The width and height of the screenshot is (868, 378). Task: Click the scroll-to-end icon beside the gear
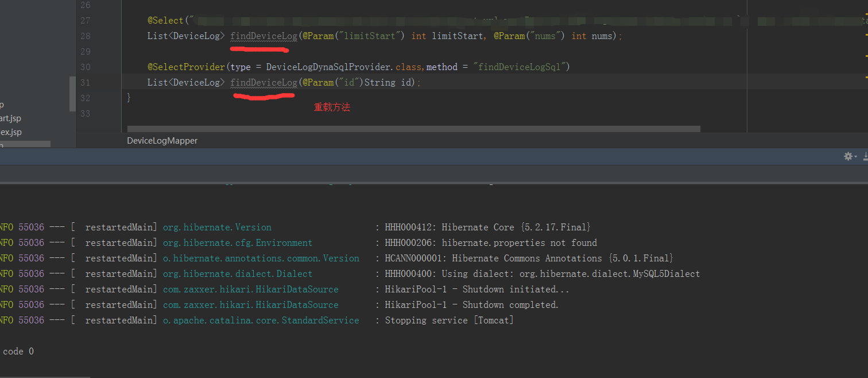[x=865, y=156]
